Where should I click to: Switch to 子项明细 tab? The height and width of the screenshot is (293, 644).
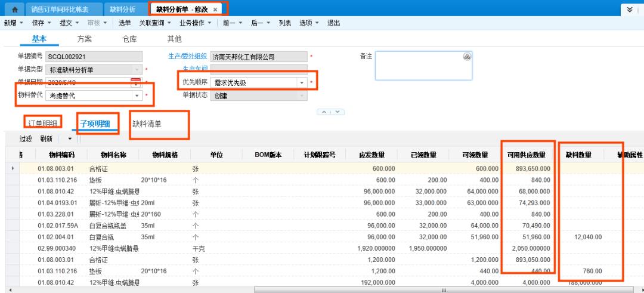(95, 124)
